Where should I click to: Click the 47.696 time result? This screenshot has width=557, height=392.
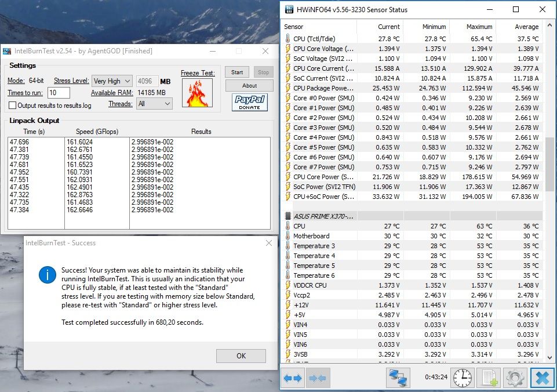click(x=19, y=142)
